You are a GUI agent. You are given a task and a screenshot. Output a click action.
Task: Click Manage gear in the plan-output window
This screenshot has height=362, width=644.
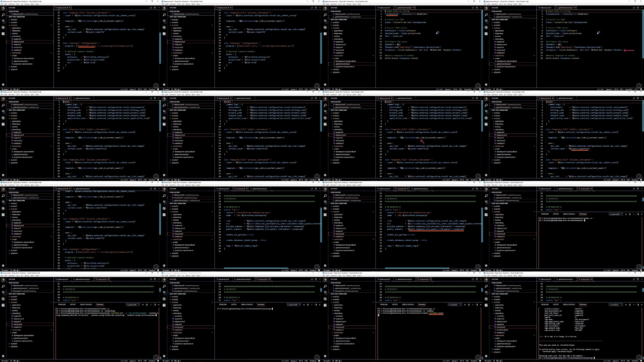coord(486,356)
